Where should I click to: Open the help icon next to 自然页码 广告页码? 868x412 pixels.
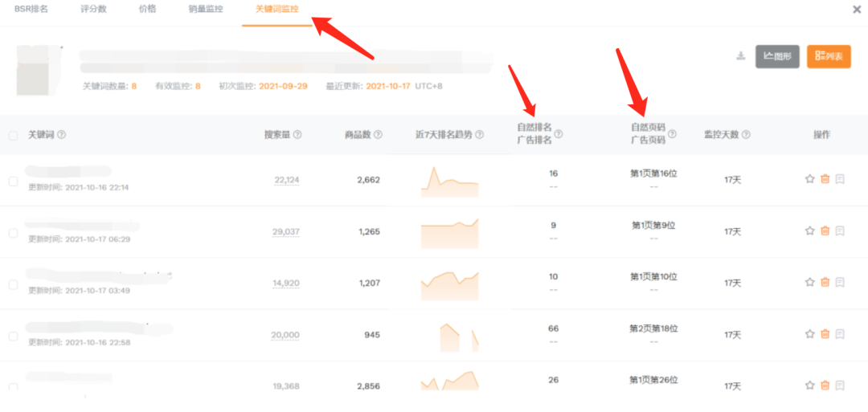672,133
